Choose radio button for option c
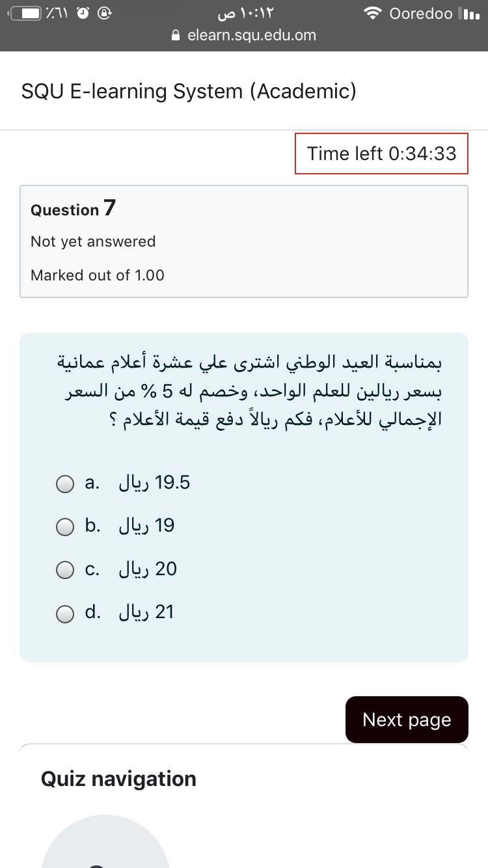 [x=65, y=571]
